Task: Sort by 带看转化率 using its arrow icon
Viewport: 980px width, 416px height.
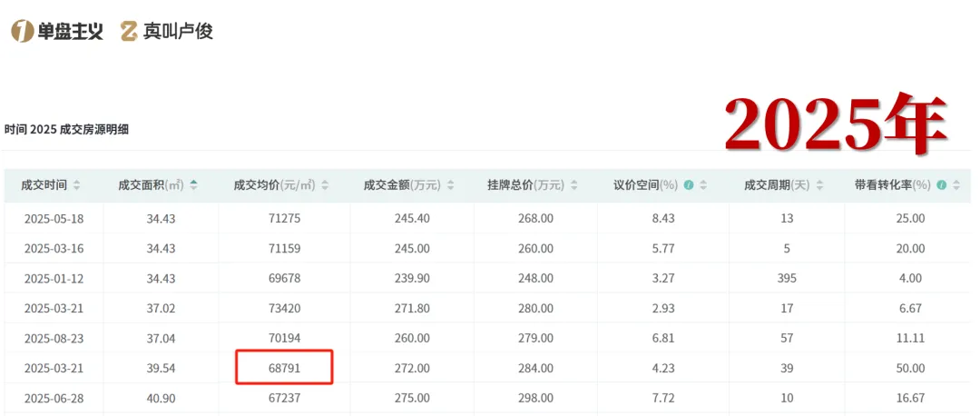Action: pos(955,185)
